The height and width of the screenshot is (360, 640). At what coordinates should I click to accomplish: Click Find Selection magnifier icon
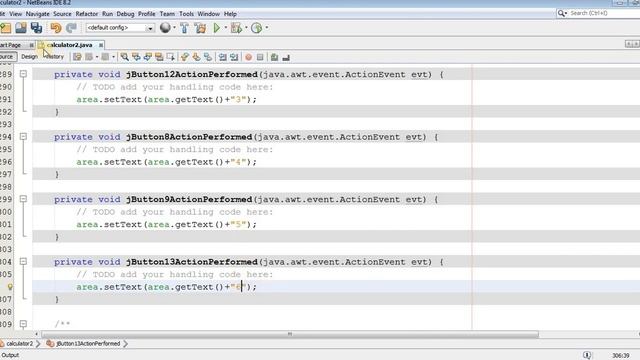coord(124,57)
